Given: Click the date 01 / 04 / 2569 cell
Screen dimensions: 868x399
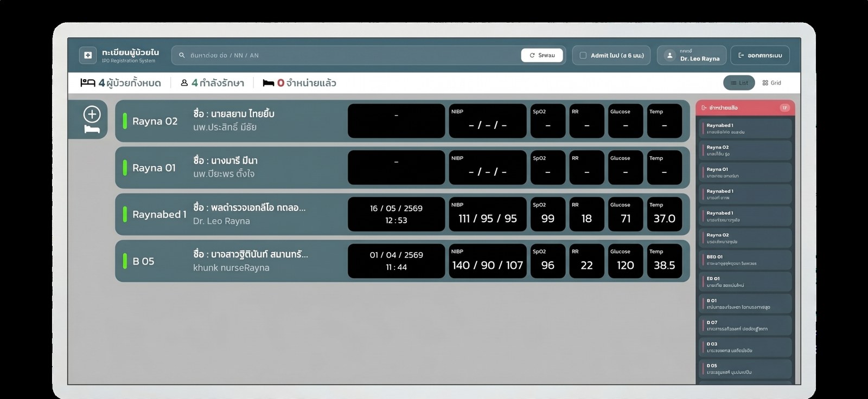Looking at the screenshot, I should pos(396,261).
